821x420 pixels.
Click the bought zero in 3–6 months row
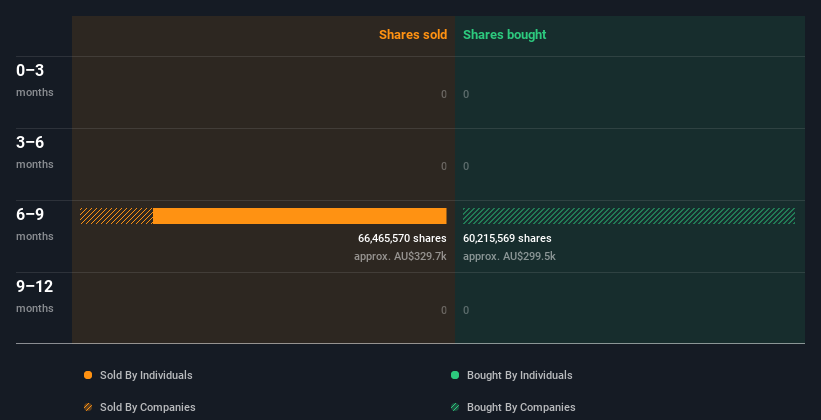pos(466,167)
